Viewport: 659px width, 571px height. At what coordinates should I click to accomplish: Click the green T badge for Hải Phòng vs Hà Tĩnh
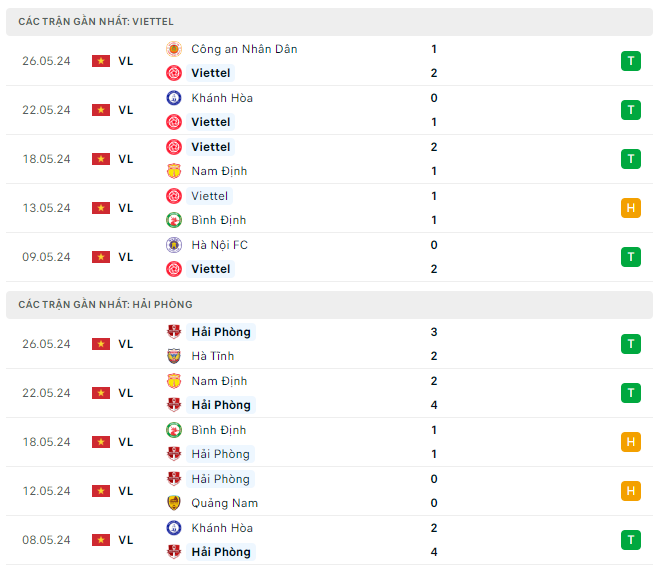click(630, 344)
